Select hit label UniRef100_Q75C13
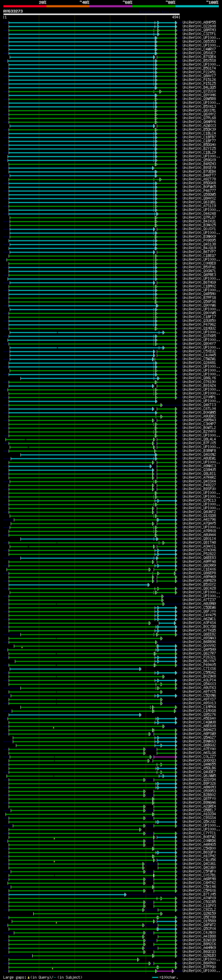Viewport: 222px width, 980px height. point(199,500)
